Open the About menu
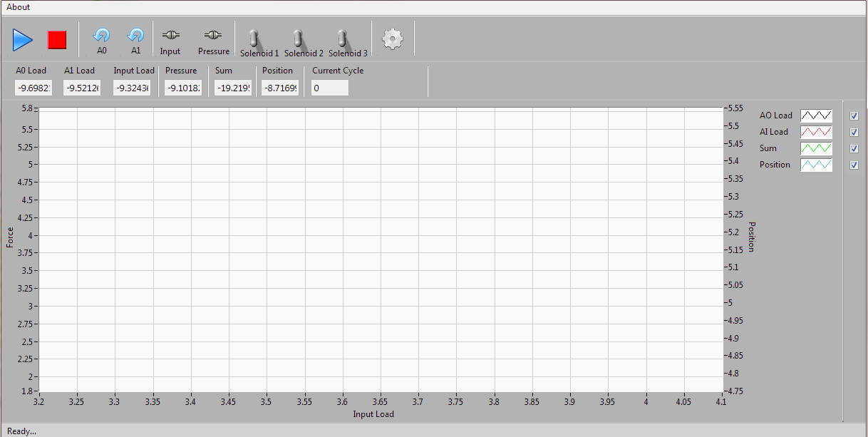This screenshot has width=868, height=437. (x=19, y=7)
